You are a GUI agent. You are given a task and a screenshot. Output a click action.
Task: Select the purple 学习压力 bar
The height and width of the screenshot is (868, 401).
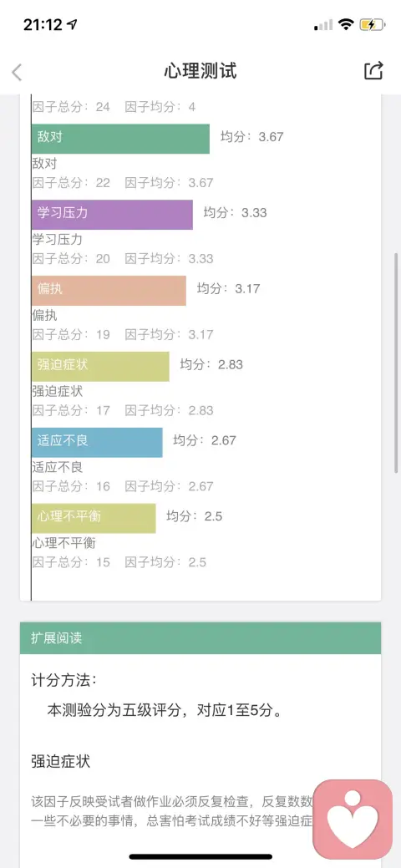112,214
